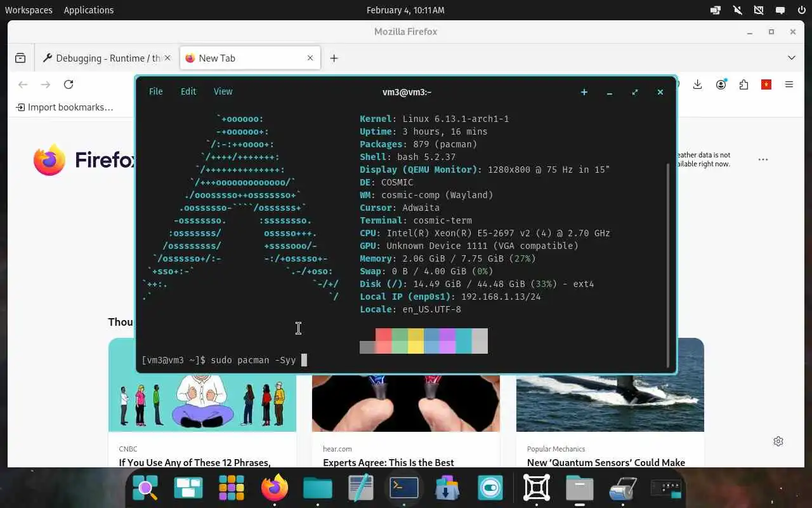Click the Firefox forward arrow

coord(46,84)
